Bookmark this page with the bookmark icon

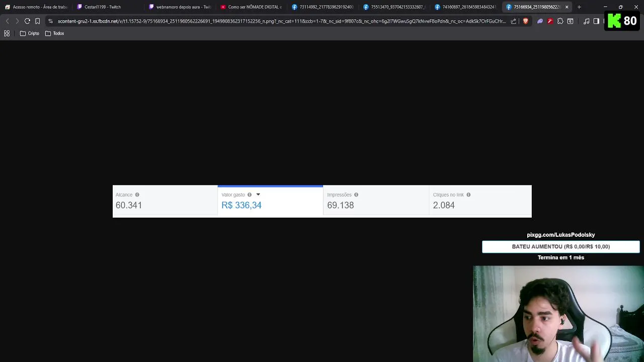37,21
